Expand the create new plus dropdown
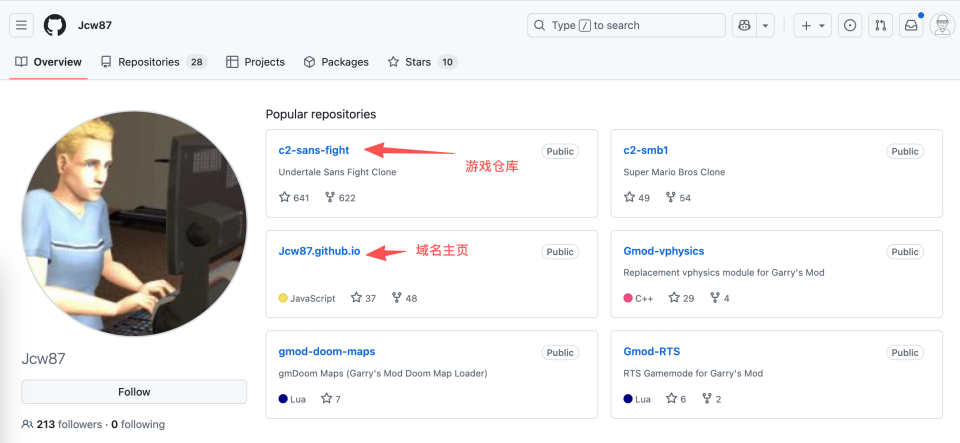The image size is (960, 443). click(813, 25)
